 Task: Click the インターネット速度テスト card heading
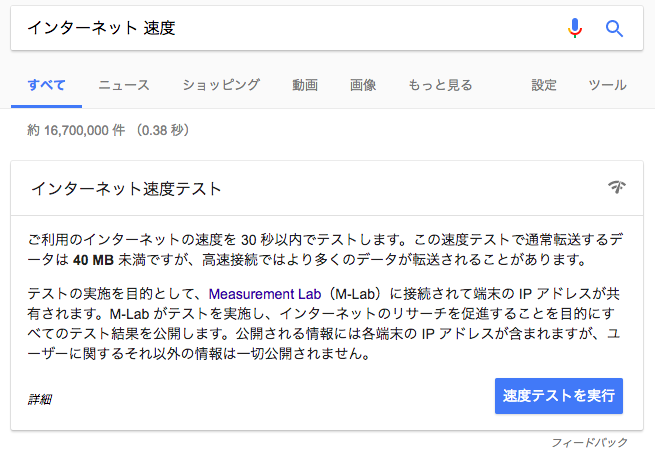tap(126, 189)
